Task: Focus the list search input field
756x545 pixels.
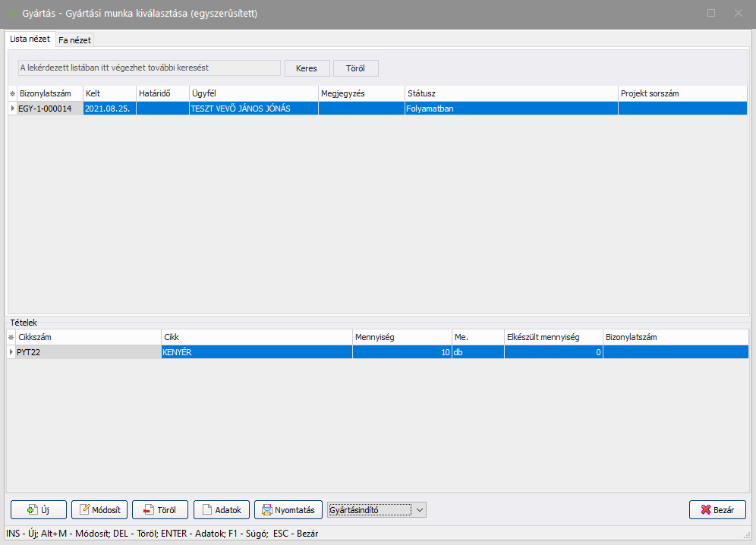Action: point(149,68)
